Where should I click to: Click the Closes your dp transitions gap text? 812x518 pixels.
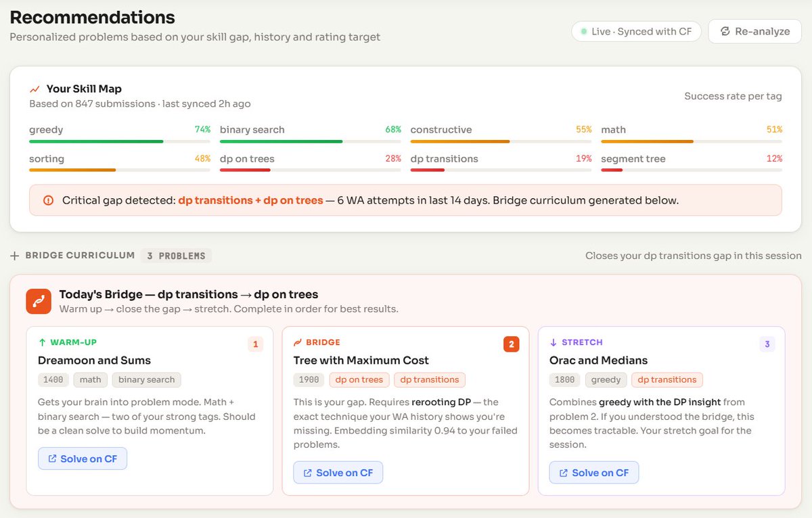point(694,256)
